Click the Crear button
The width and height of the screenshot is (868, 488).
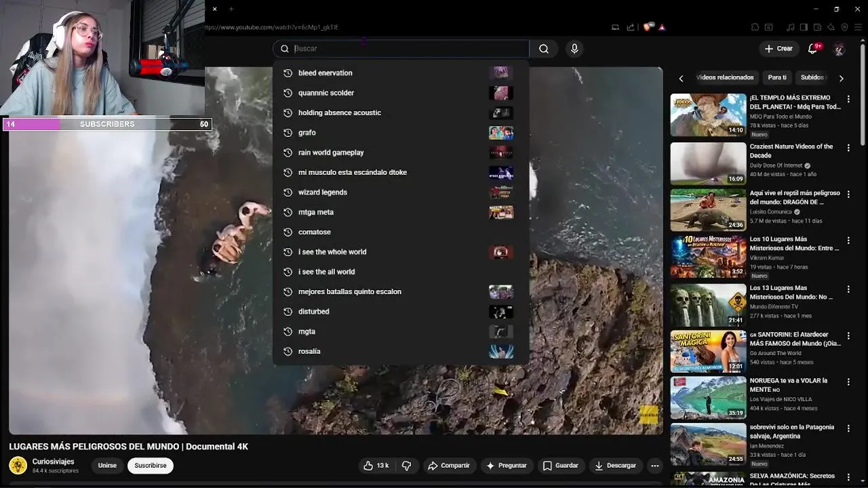point(778,49)
